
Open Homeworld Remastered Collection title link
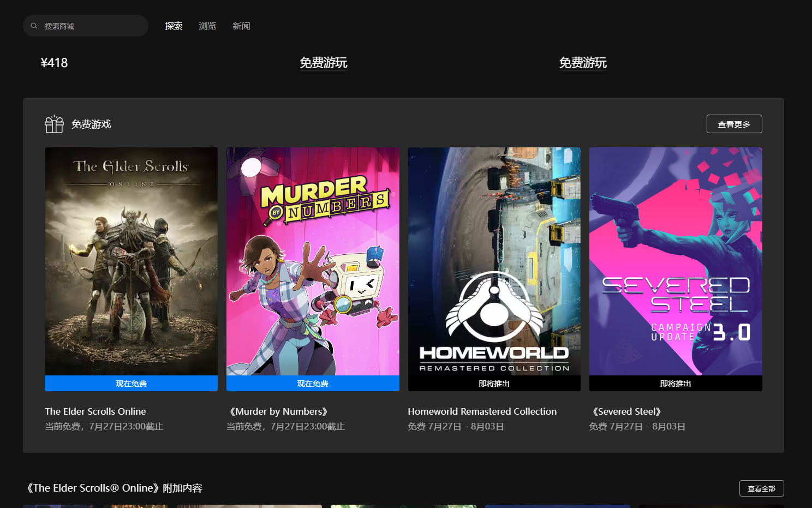(x=482, y=411)
